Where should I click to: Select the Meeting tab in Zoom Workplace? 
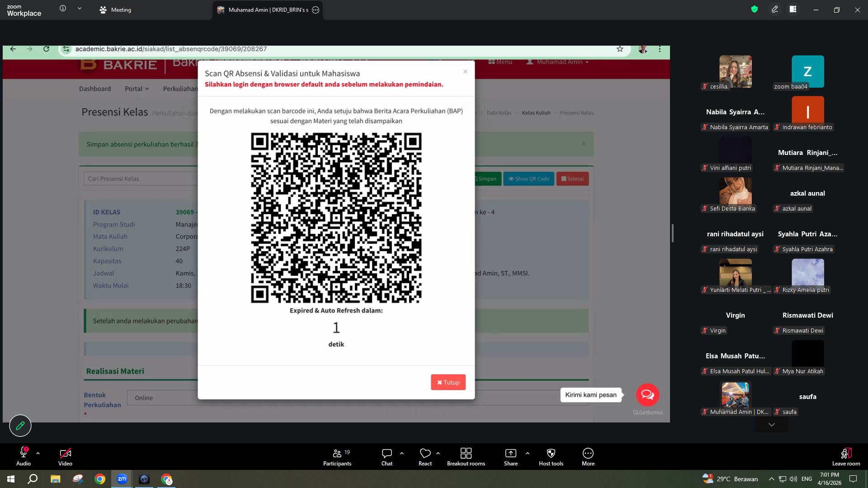pyautogui.click(x=115, y=10)
